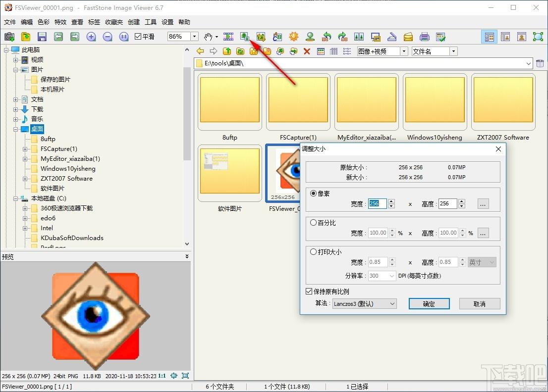This screenshot has height=392, width=548.
Task: Open the 文件 menu
Action: 10,22
